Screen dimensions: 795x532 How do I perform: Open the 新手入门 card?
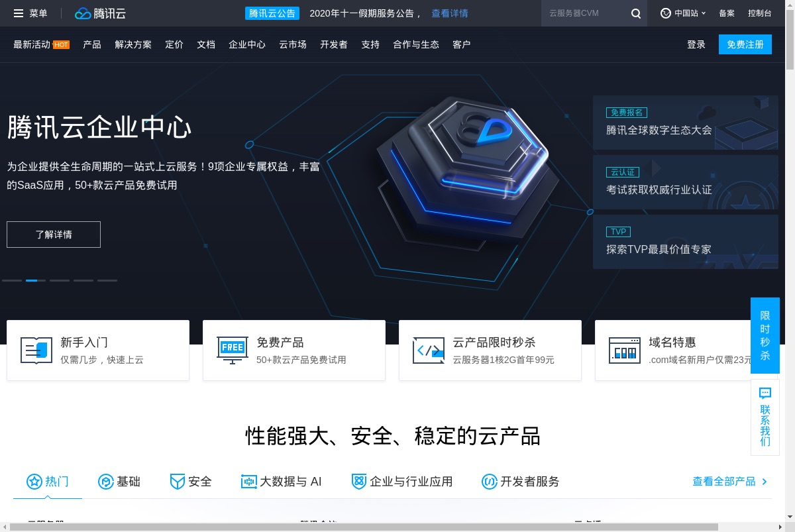[x=98, y=350]
